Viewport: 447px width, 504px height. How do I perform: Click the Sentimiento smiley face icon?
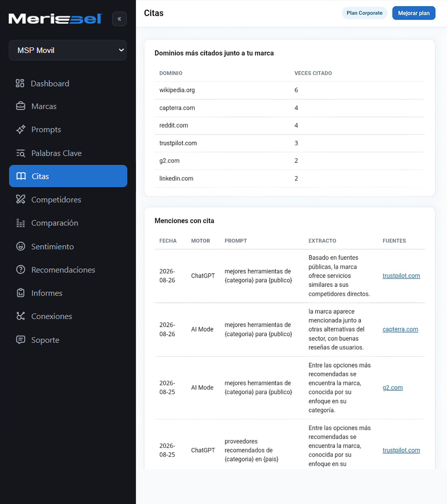tap(21, 246)
